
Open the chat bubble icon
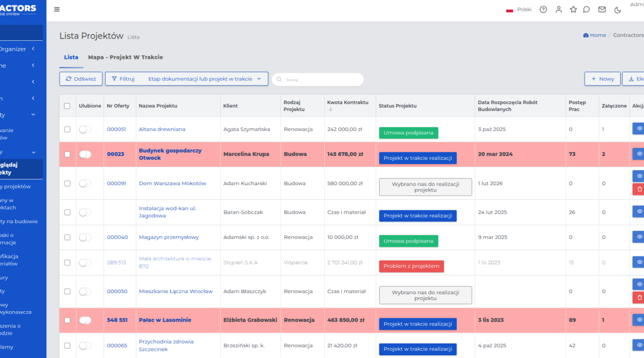click(587, 9)
